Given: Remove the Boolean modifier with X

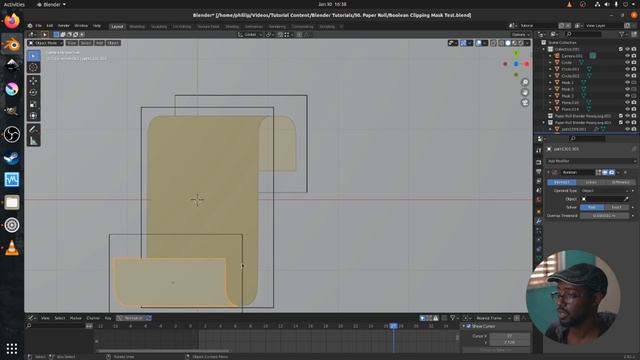Looking at the screenshot, I should [x=625, y=173].
